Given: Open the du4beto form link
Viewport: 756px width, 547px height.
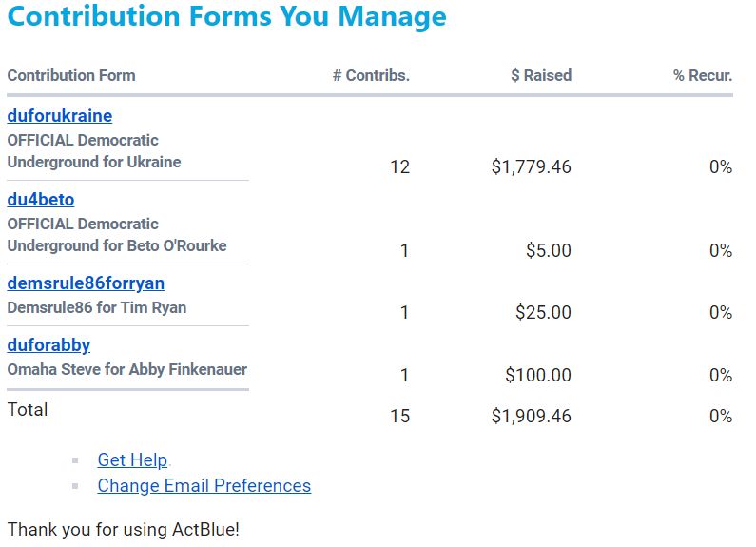Looking at the screenshot, I should [x=41, y=200].
